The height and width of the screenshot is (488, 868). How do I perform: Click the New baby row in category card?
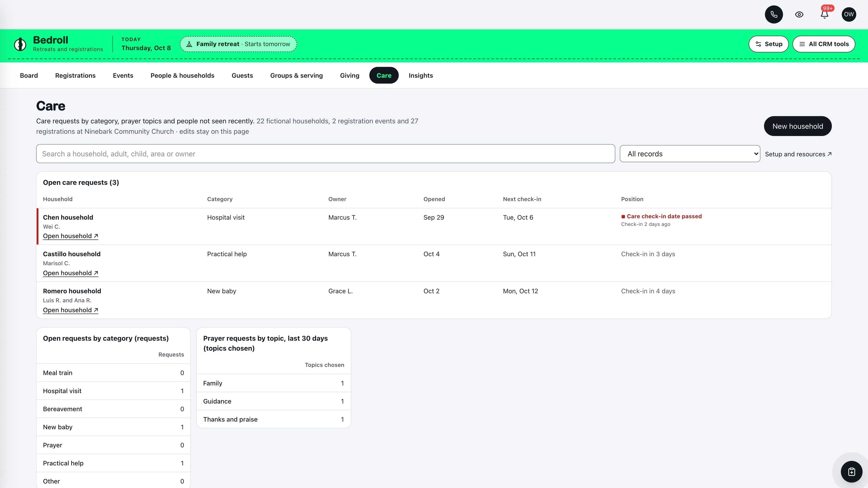click(113, 427)
